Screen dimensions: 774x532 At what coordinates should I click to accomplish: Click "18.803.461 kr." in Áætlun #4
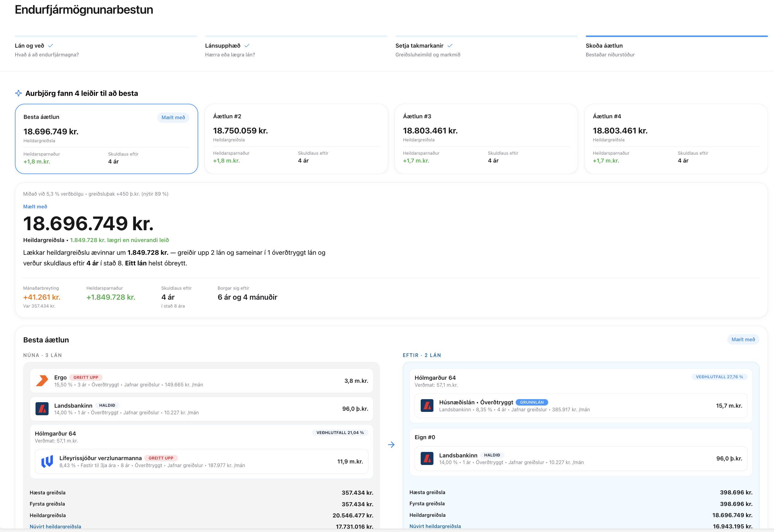tap(620, 131)
